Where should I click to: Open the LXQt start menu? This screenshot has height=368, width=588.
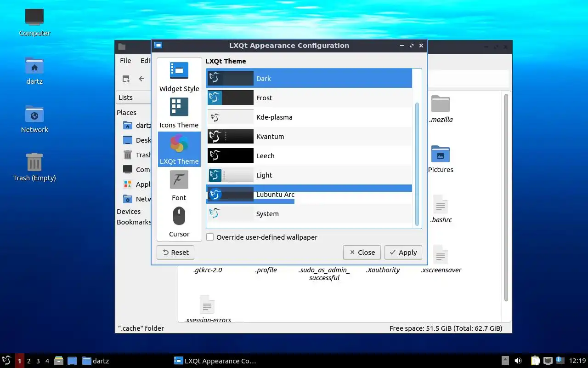point(7,361)
